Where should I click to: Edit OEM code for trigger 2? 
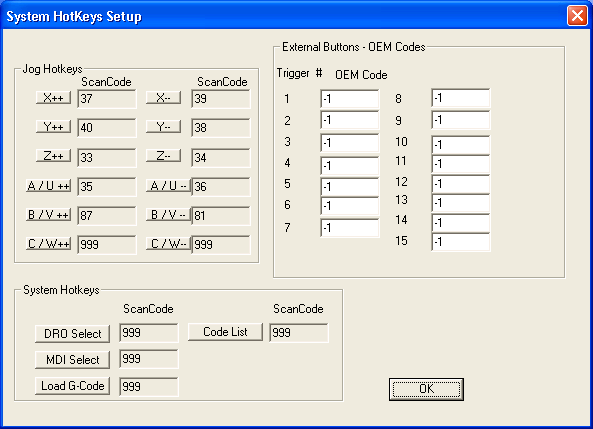tap(349, 120)
